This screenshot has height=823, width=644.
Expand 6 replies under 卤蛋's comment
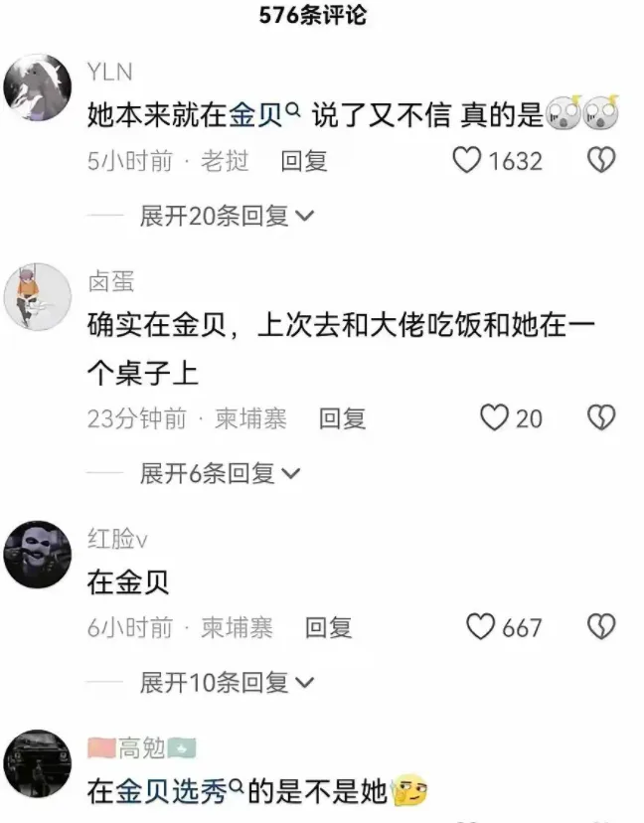pos(220,473)
